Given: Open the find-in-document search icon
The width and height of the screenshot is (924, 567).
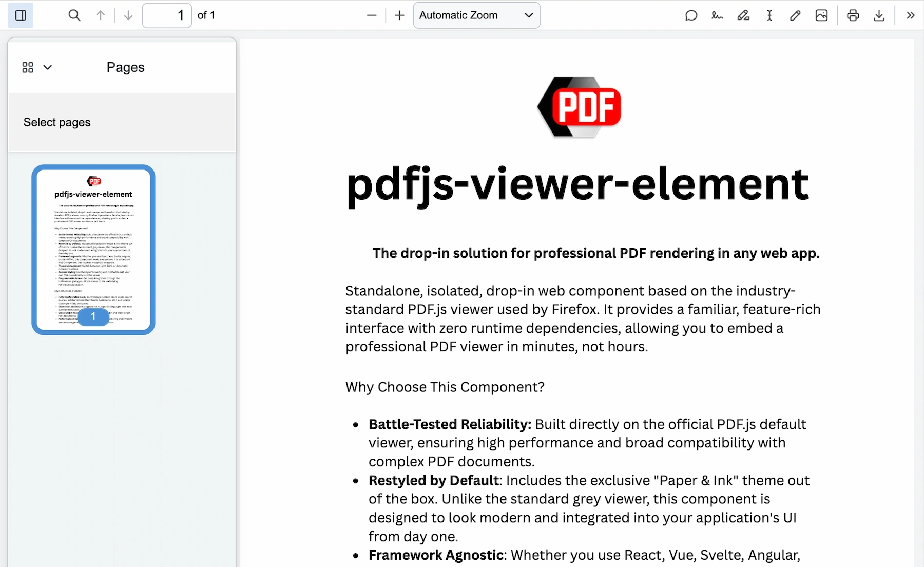Looking at the screenshot, I should click(x=74, y=15).
